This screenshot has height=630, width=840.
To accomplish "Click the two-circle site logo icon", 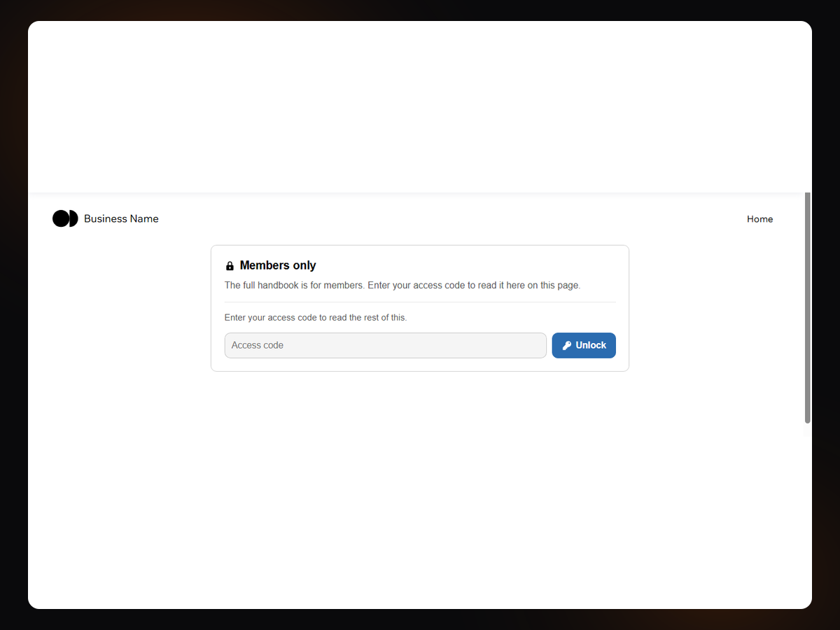I will [65, 218].
